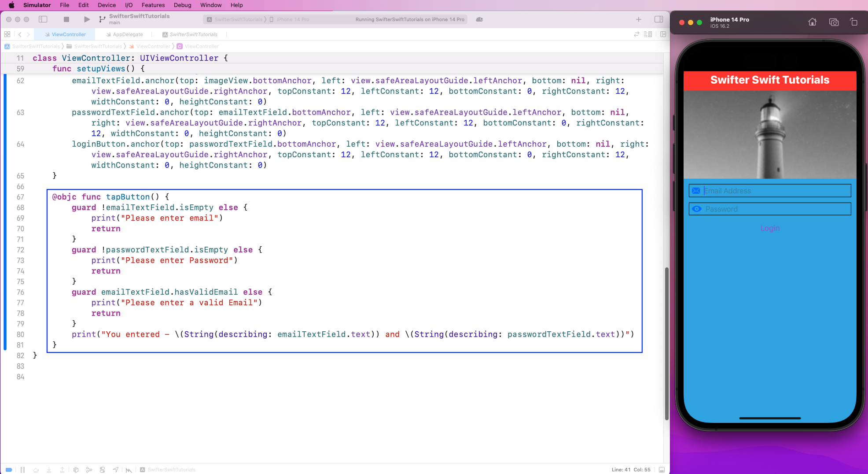
Task: Click the Line 41 Col 55 position indicator
Action: click(631, 470)
